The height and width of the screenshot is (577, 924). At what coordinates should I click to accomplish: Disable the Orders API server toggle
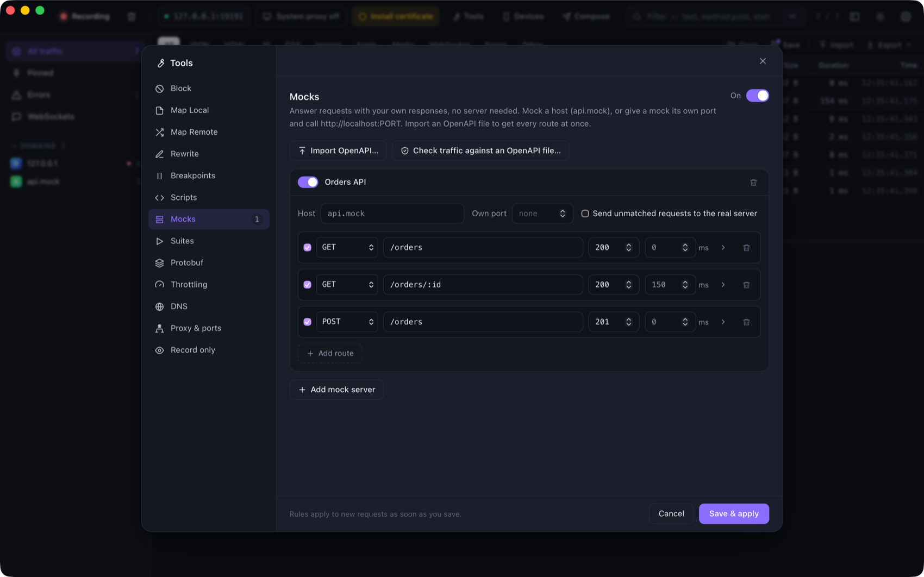coord(308,182)
